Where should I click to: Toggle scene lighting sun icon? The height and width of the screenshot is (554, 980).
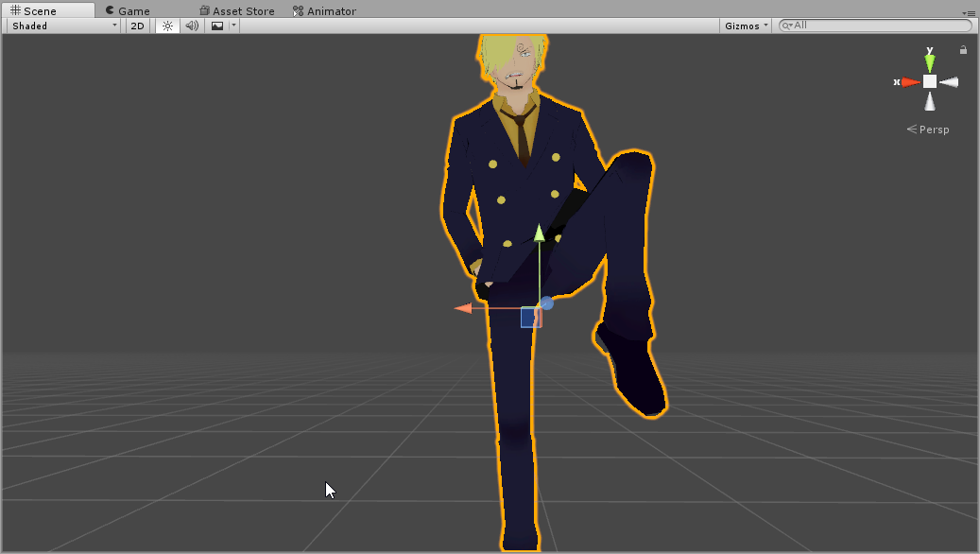167,26
